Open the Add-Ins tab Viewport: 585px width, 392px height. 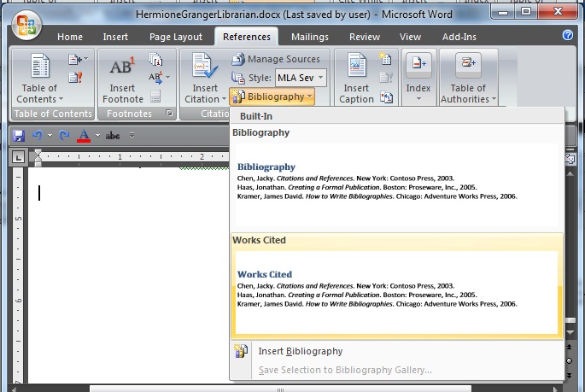click(459, 37)
